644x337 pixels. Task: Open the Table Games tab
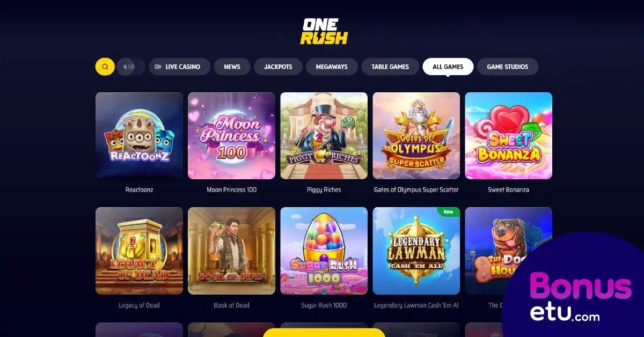point(390,67)
